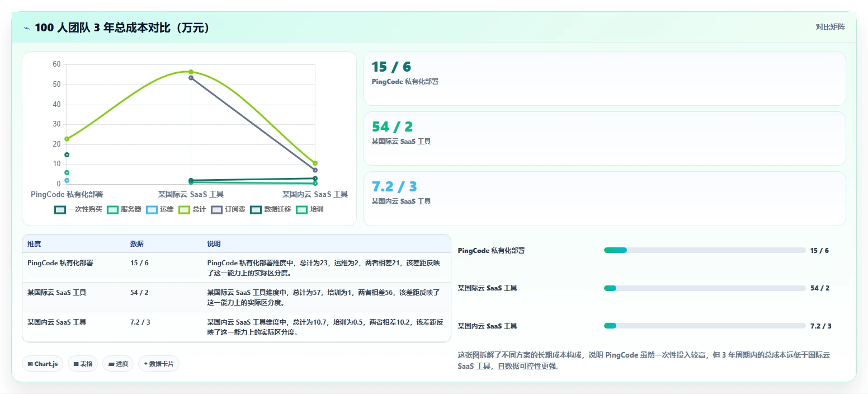Click the 维度 column header
The image size is (868, 394).
34,244
